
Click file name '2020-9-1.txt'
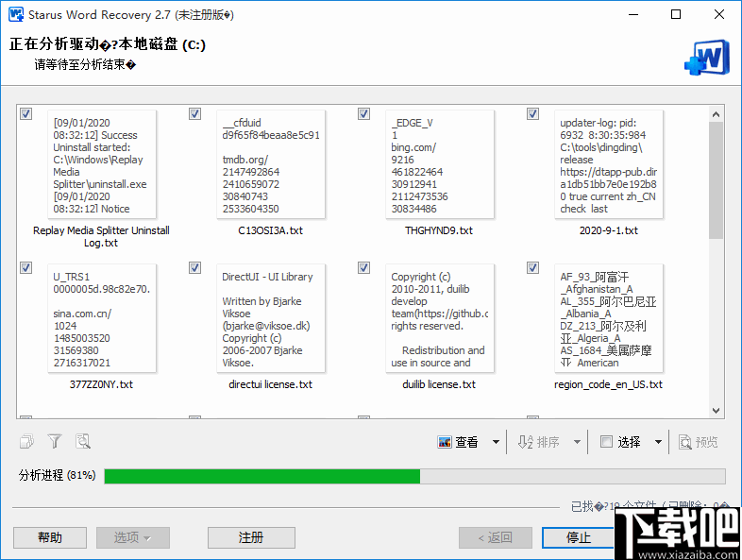coord(609,230)
